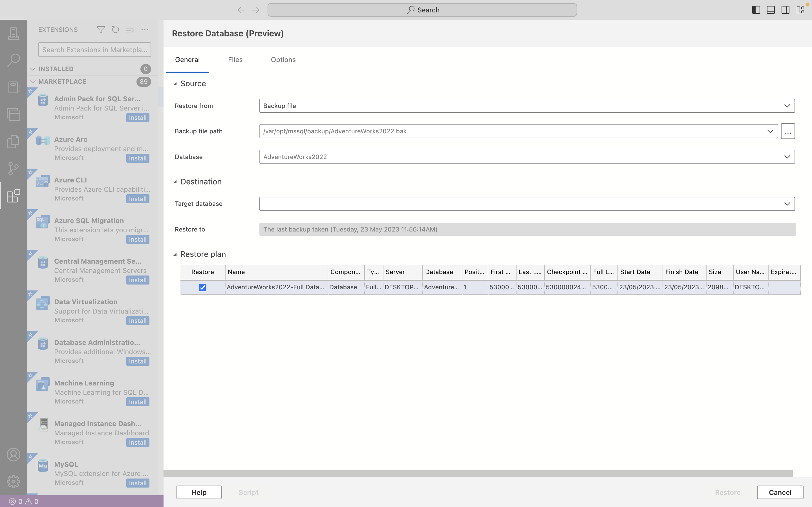The image size is (812, 507).
Task: Select Machine Learning extension icon
Action: tap(43, 384)
